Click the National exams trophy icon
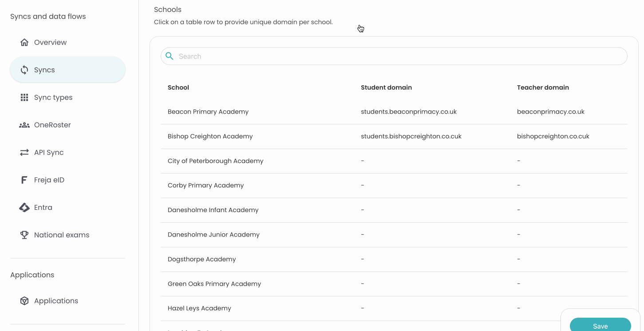The width and height of the screenshot is (644, 331). 24,235
